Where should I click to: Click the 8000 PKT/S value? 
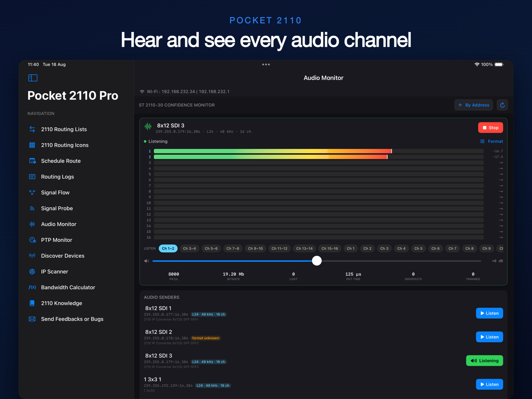[174, 274]
